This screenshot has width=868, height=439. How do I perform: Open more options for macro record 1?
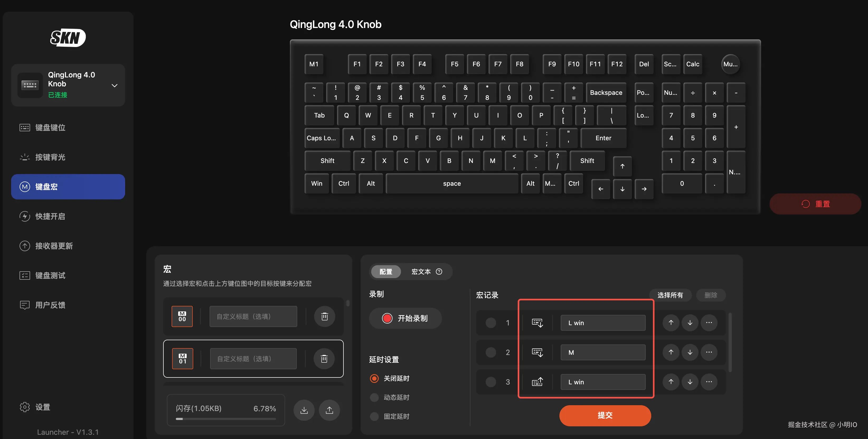click(x=709, y=323)
